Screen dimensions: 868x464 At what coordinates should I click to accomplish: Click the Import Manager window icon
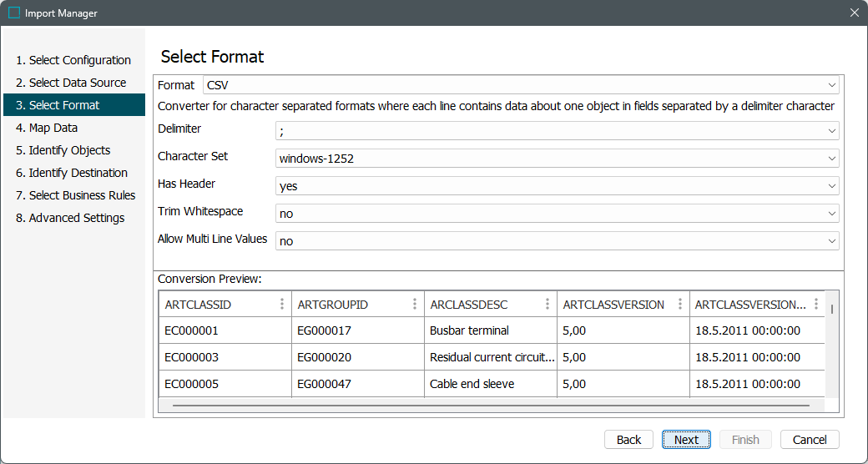tap(14, 13)
